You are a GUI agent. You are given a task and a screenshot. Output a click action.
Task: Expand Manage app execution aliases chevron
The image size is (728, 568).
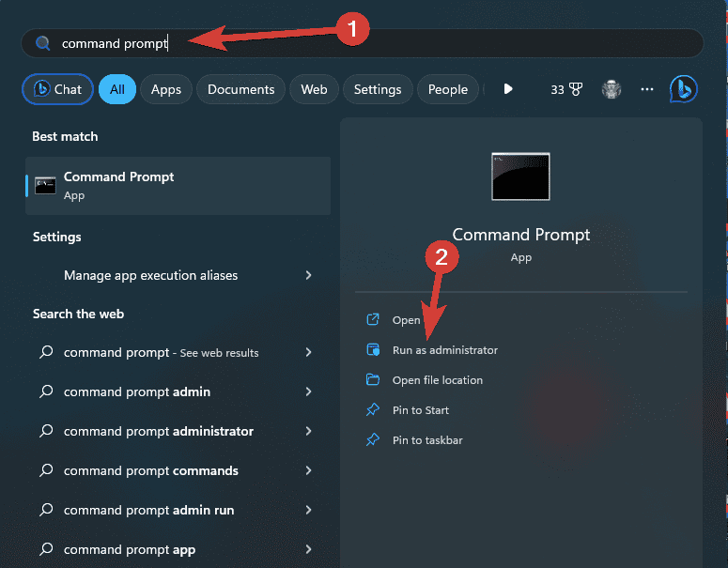tap(308, 275)
